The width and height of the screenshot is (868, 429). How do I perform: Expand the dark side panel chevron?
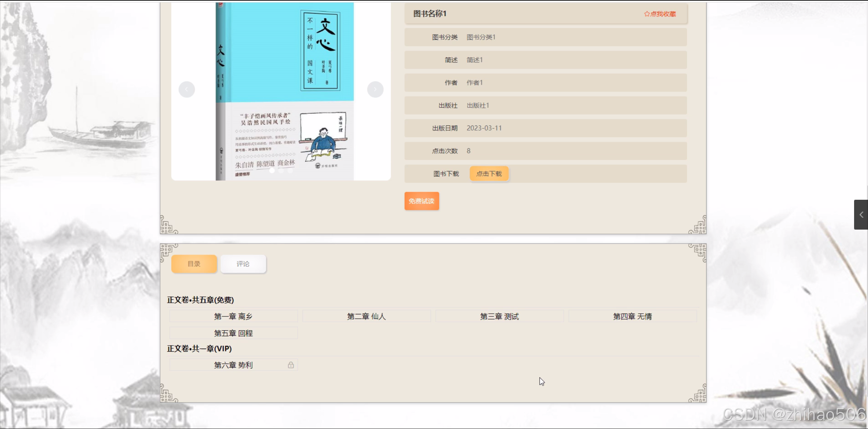coord(861,215)
